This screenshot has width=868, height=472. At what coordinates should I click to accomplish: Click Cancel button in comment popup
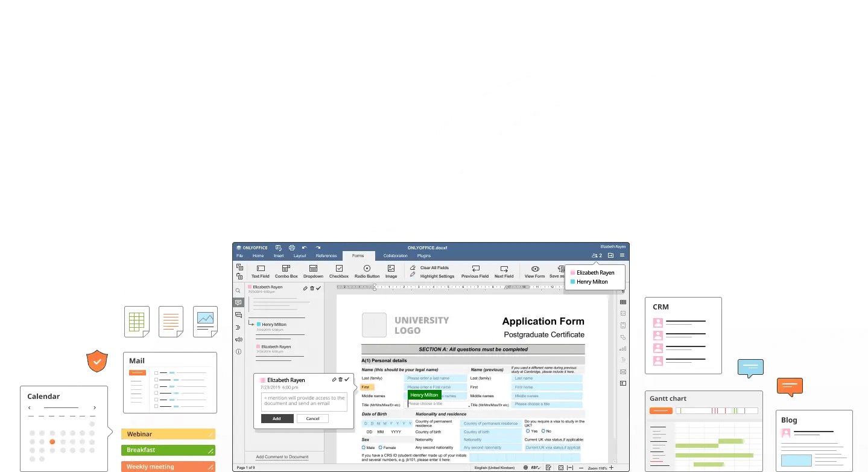312,418
